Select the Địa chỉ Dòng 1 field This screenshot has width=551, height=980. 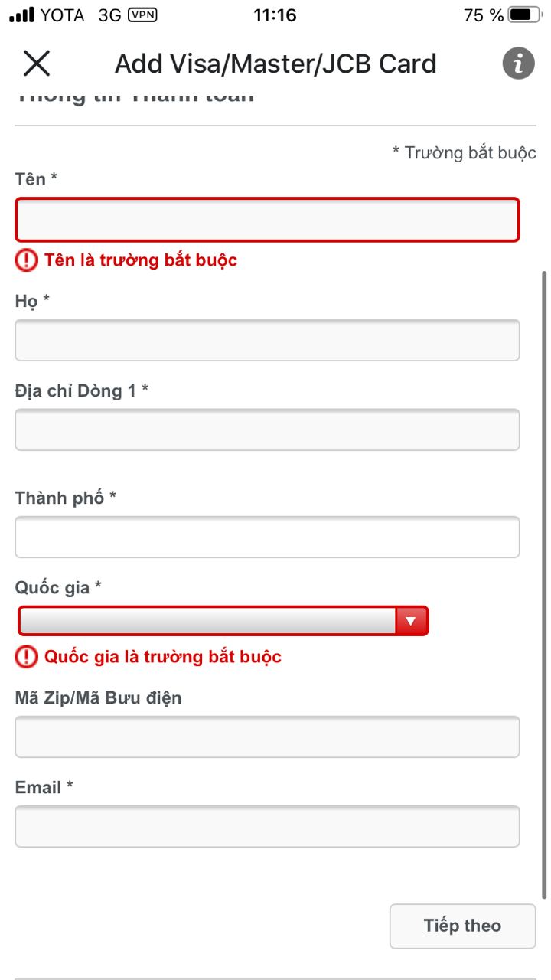click(x=267, y=430)
